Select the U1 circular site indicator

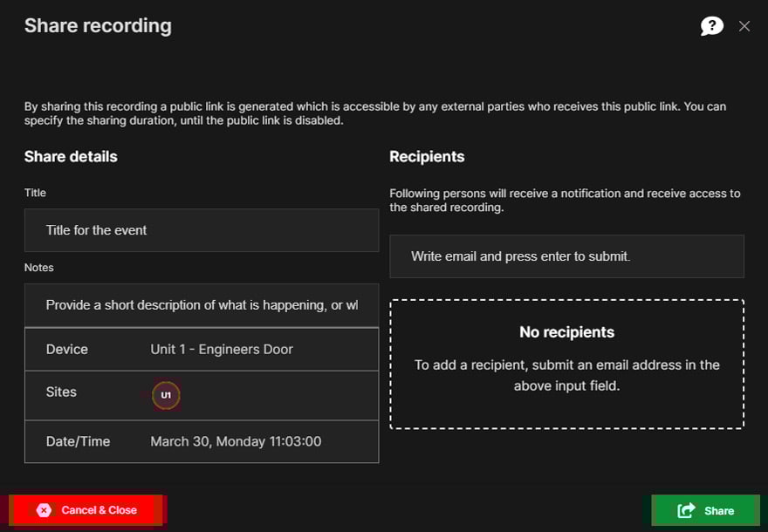pos(166,395)
